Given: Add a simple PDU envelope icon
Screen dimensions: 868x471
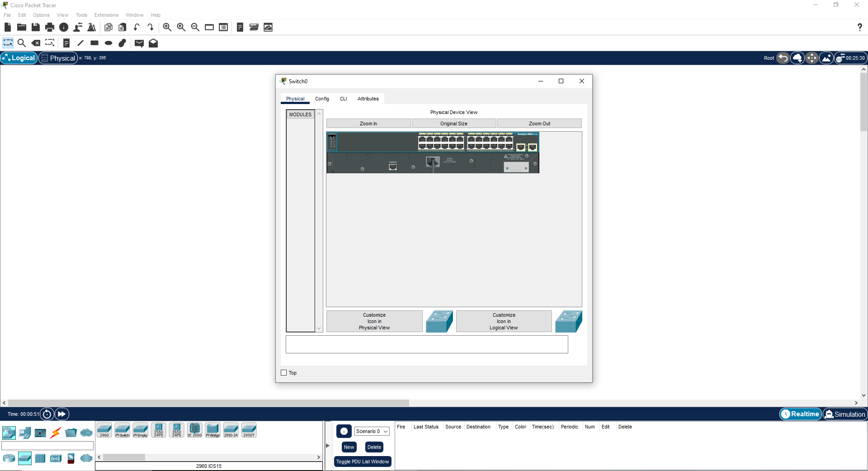Looking at the screenshot, I should (x=139, y=43).
